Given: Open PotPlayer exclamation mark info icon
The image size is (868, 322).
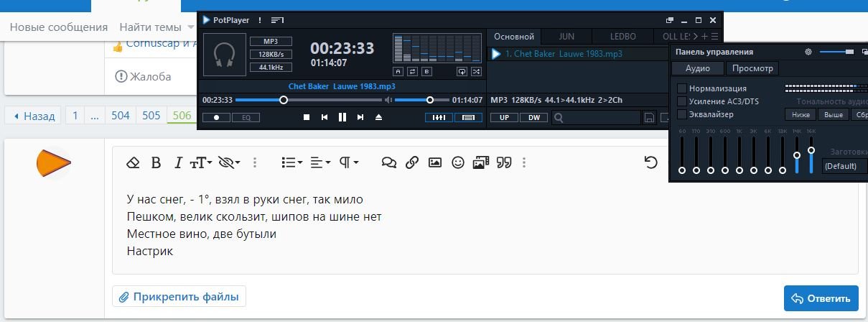Looking at the screenshot, I should 260,20.
